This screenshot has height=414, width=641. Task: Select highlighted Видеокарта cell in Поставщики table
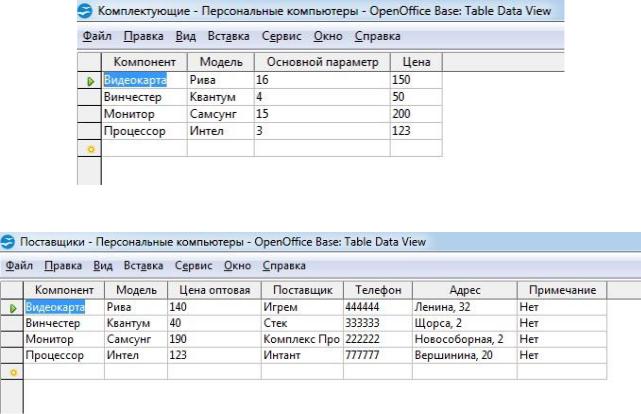[64, 307]
